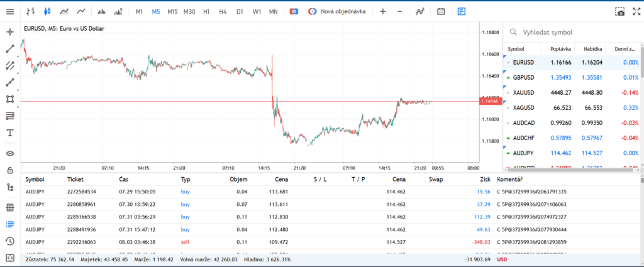Switch timeframe to H1
Viewport: 644px width, 267px height.
click(x=206, y=12)
